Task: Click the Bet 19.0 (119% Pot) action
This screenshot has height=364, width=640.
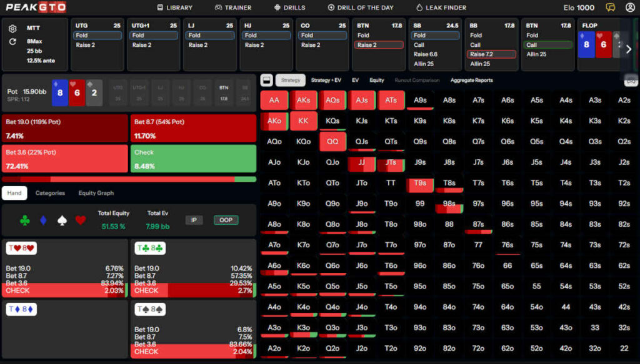Action: 65,128
